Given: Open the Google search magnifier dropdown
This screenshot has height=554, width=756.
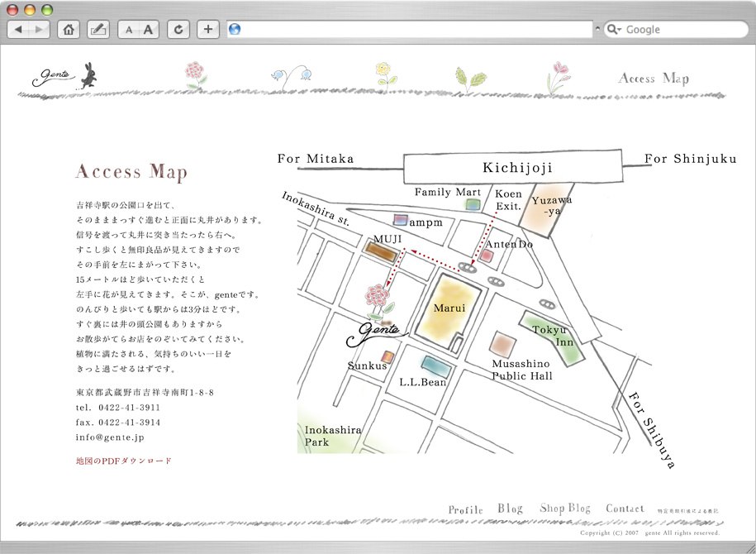Looking at the screenshot, I should (614, 30).
